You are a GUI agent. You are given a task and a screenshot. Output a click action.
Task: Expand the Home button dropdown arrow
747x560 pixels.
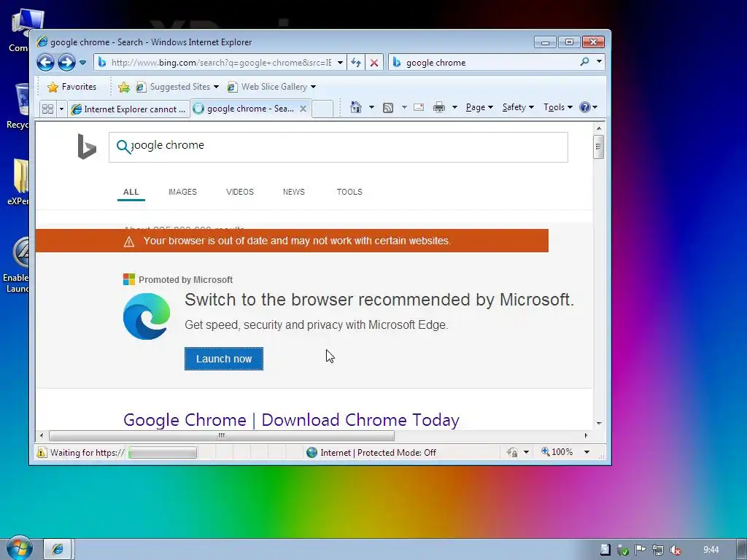371,107
